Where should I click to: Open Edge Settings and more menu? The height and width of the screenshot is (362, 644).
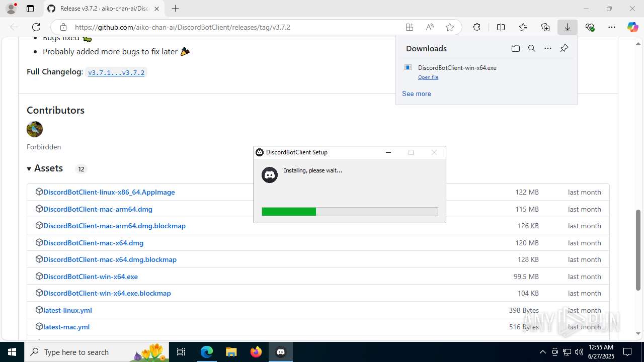612,27
